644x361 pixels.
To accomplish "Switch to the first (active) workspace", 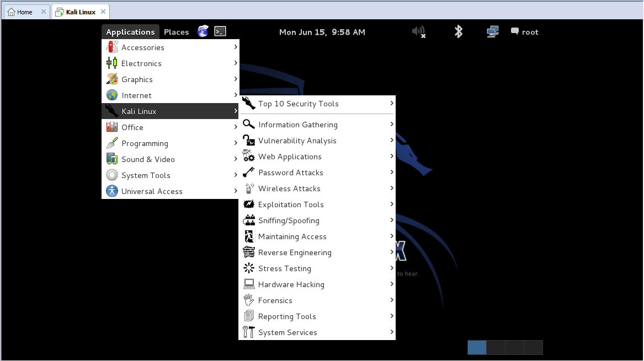I will coord(477,347).
